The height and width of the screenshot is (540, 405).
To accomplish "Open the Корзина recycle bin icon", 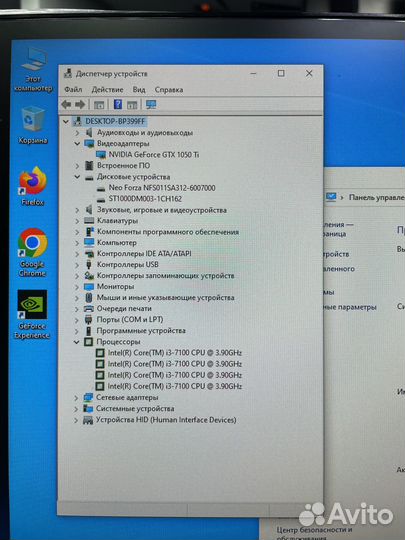I will (x=33, y=125).
